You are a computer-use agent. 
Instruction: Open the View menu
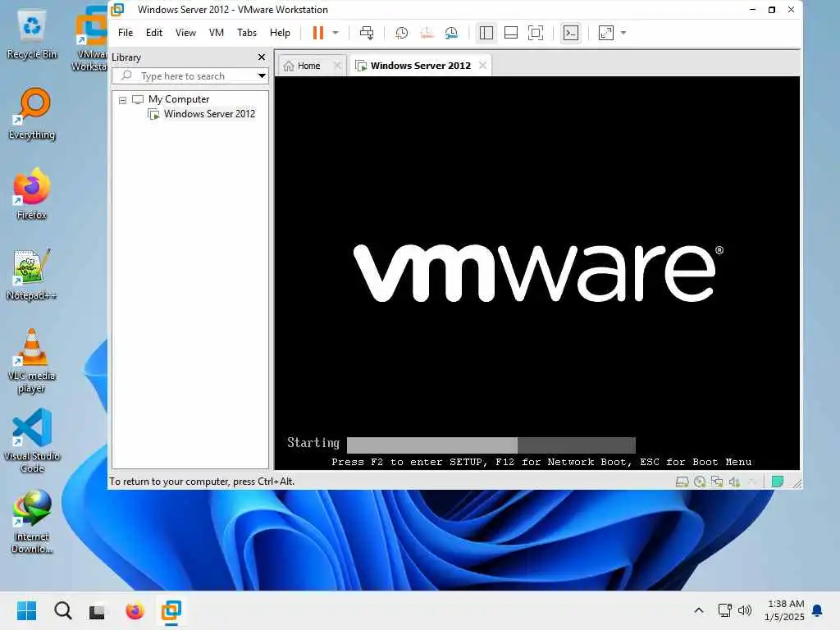point(185,33)
